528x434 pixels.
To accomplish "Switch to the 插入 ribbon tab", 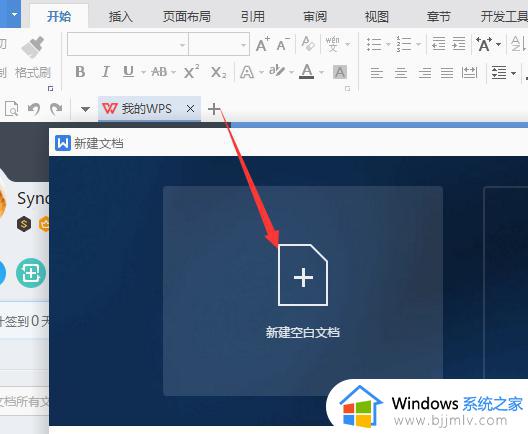I will pos(121,16).
